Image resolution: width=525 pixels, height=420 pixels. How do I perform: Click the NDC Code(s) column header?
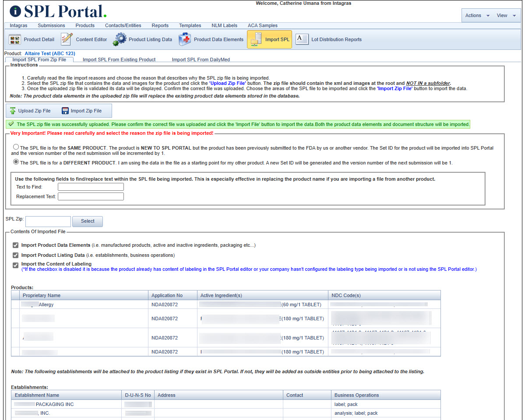tap(384, 295)
